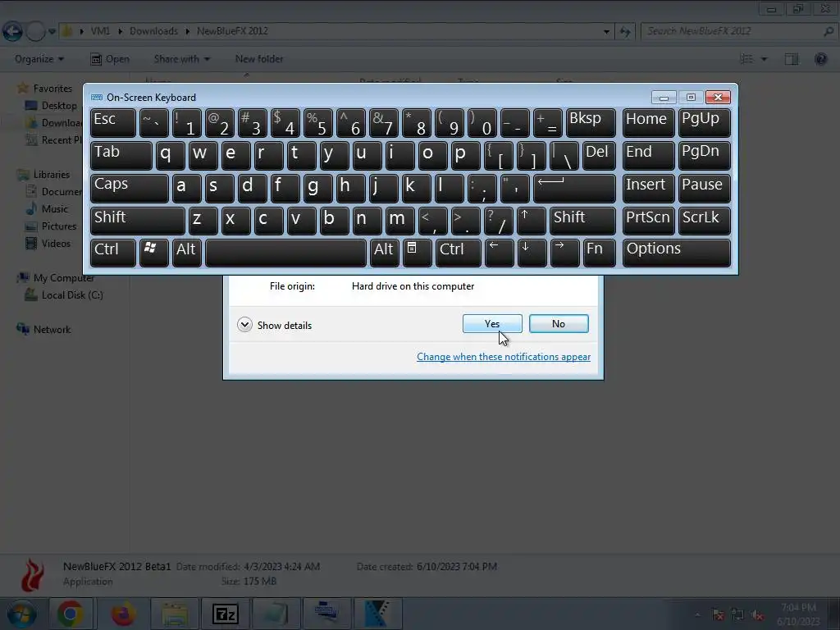Tap the right arrow key on keyboard
Viewport: 840px width, 630px height.
564,253
